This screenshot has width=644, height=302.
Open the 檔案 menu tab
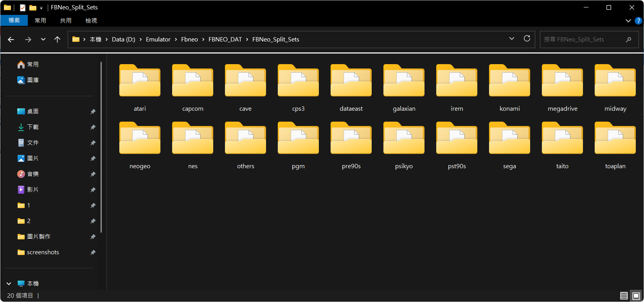(x=14, y=20)
